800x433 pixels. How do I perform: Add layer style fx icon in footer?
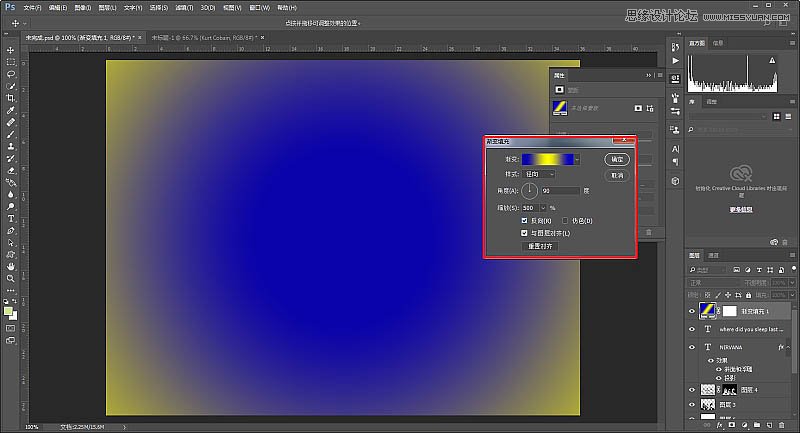pyautogui.click(x=719, y=425)
